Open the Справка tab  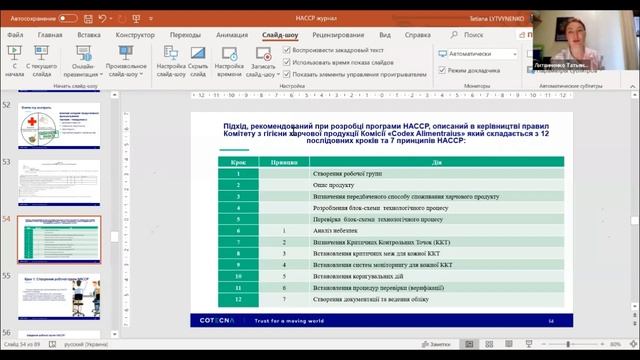click(418, 35)
